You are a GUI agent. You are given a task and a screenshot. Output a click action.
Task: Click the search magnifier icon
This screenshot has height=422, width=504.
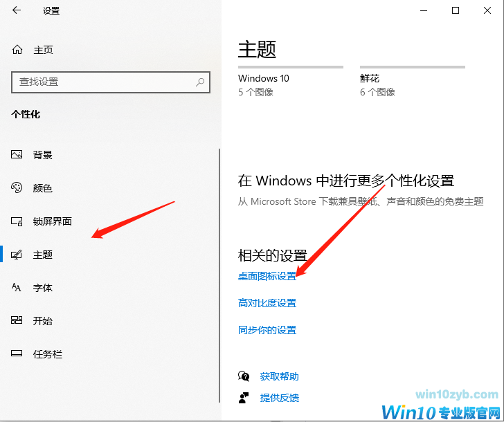(200, 82)
